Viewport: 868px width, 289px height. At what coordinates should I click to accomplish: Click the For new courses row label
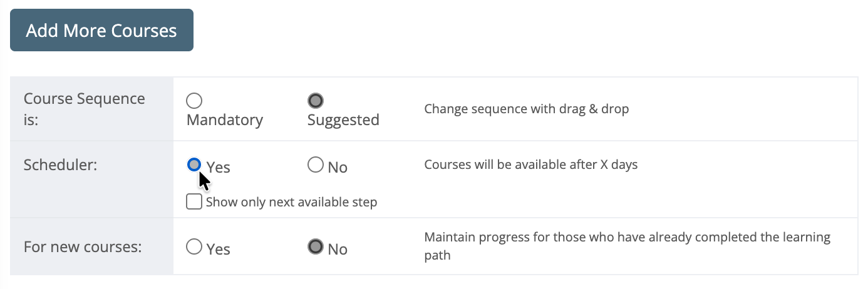point(83,247)
